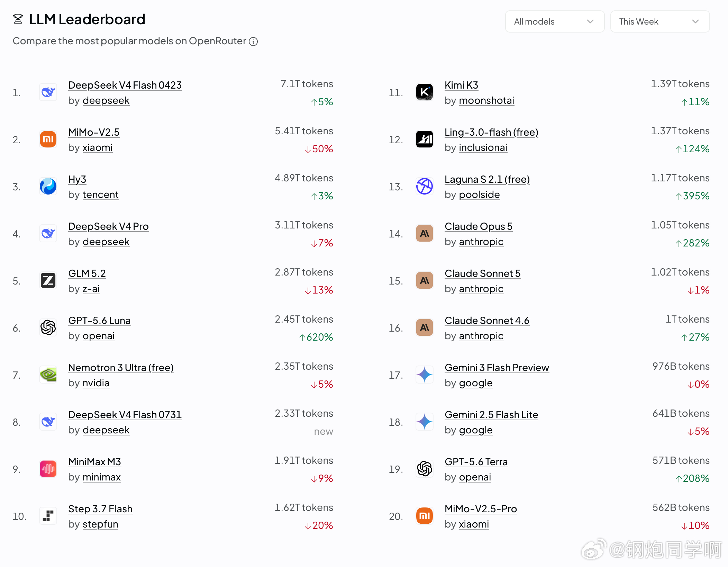728x567 pixels.
Task: Visit the stepfun provider link
Action: tap(100, 524)
